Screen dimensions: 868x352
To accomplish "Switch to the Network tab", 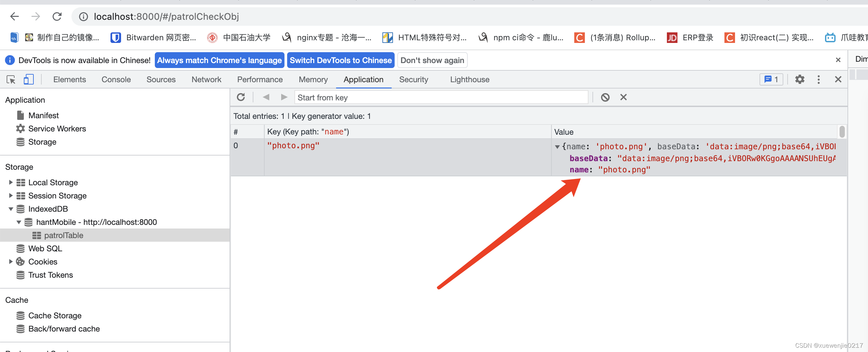I will click(x=206, y=80).
